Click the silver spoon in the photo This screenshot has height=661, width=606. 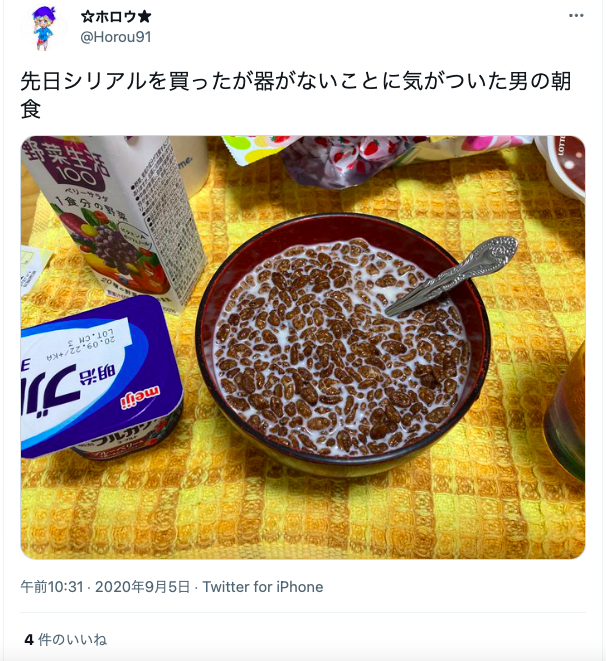pyautogui.click(x=452, y=276)
